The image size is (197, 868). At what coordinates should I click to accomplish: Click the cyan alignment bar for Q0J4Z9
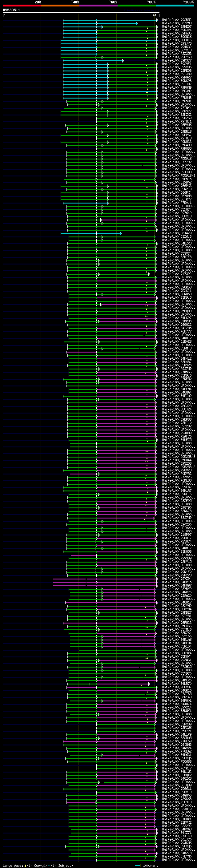coord(91,233)
